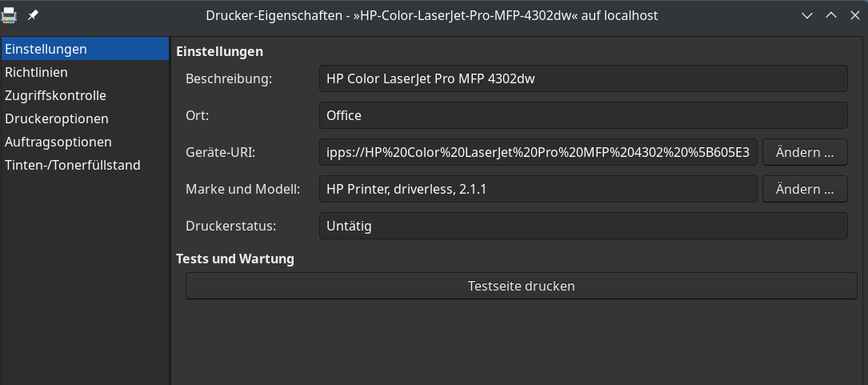The image size is (868, 385).
Task: Click the Marke und Modell driverless field
Action: click(538, 189)
